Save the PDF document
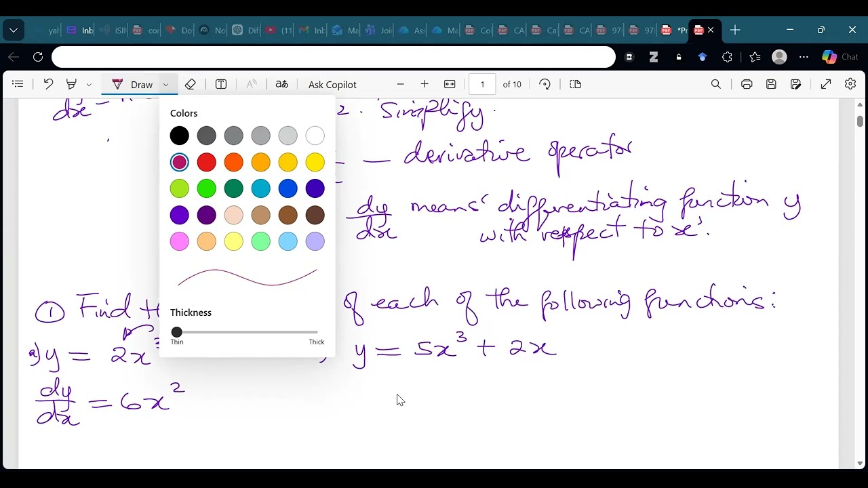The width and height of the screenshot is (868, 488). pyautogui.click(x=771, y=84)
